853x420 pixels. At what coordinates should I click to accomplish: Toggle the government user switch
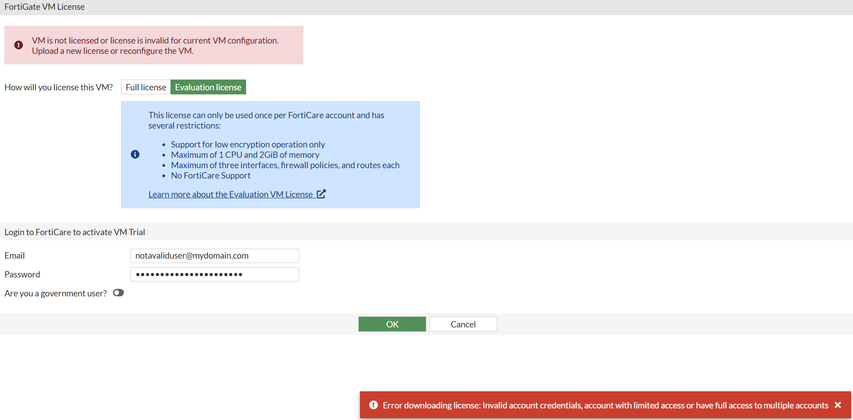[x=118, y=293]
